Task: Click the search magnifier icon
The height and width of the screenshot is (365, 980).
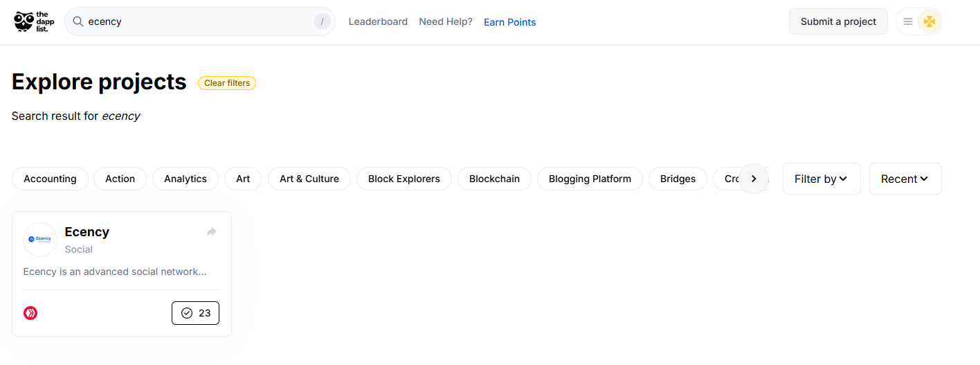Action: tap(78, 21)
